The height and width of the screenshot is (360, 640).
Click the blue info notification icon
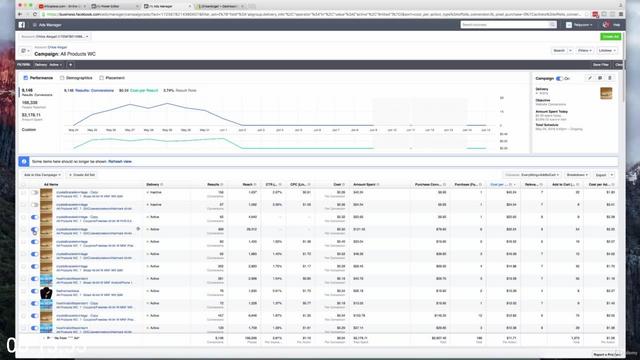coord(24,162)
